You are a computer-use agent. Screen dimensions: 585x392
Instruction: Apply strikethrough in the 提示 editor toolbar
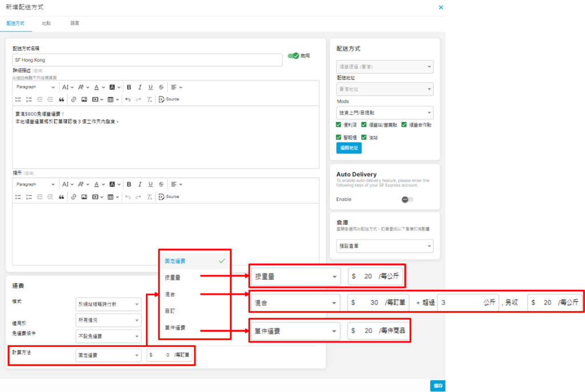tap(162, 184)
